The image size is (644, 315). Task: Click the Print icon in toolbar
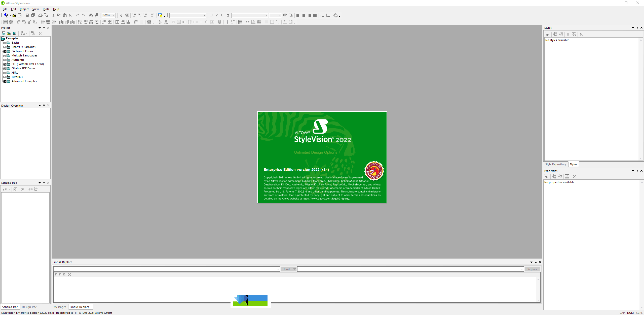tap(40, 15)
